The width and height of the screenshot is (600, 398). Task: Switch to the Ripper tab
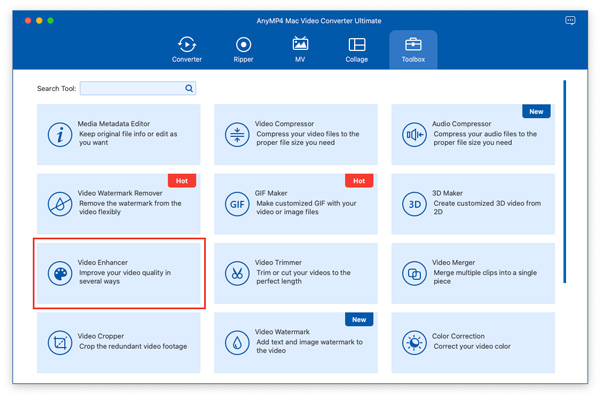(x=243, y=50)
